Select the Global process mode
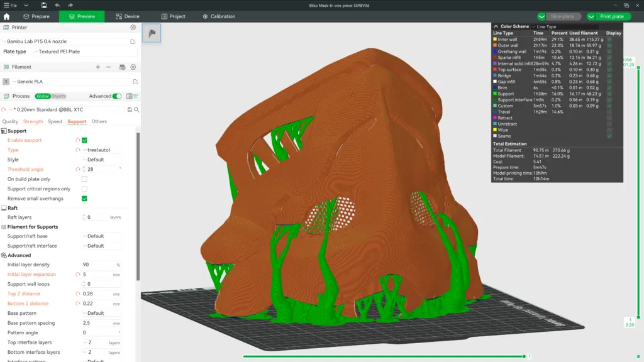644x362 pixels. [42, 96]
